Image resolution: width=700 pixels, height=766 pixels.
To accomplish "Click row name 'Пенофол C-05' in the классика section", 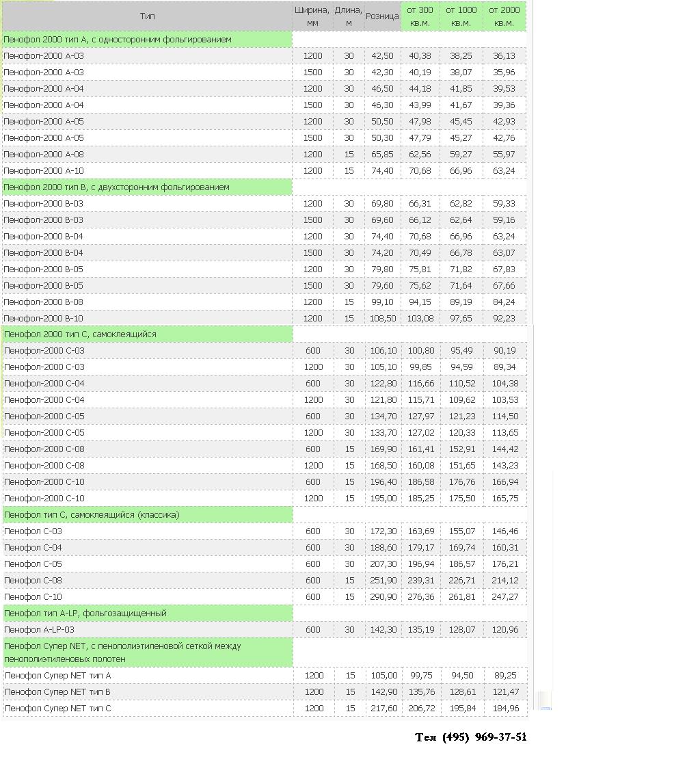I will 33,564.
